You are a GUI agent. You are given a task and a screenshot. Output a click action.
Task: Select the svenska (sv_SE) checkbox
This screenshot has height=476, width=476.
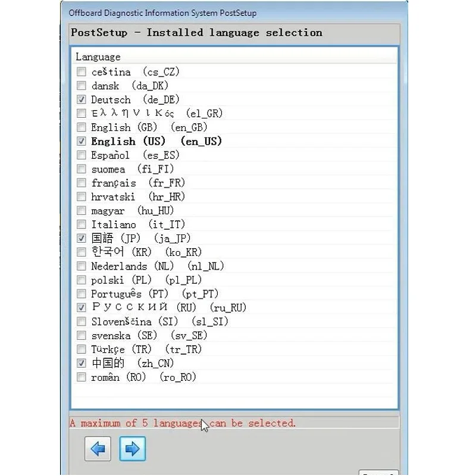[82, 336]
